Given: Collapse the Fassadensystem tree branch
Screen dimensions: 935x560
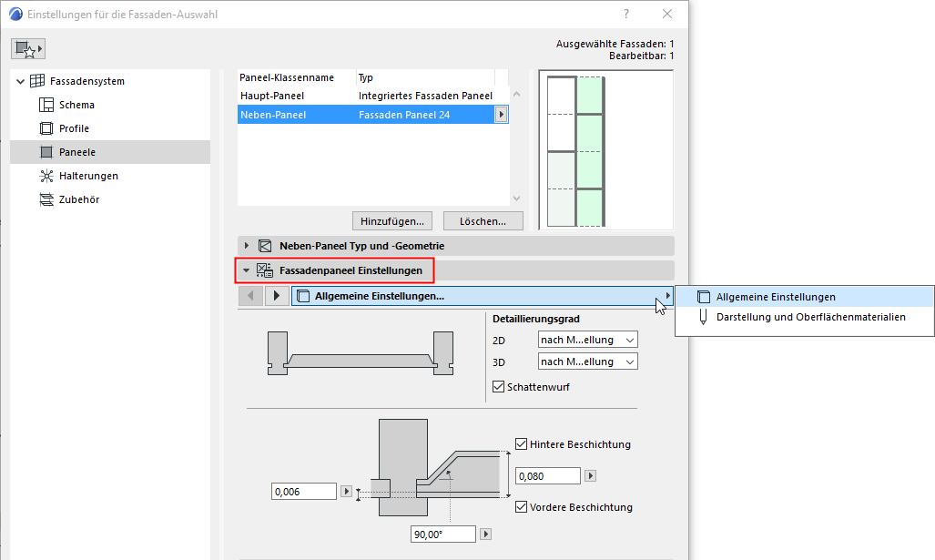Looking at the screenshot, I should click(20, 80).
